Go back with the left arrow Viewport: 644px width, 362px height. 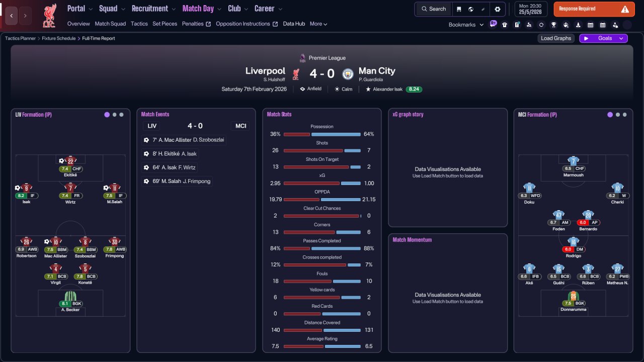11,16
